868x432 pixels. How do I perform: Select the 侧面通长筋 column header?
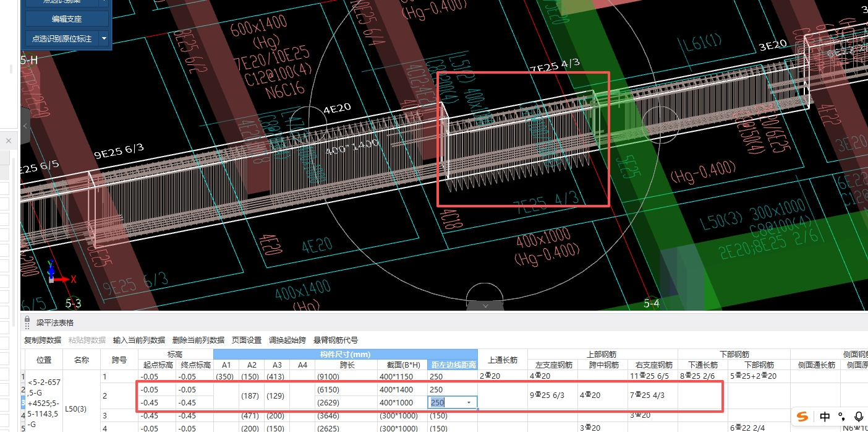tap(816, 365)
